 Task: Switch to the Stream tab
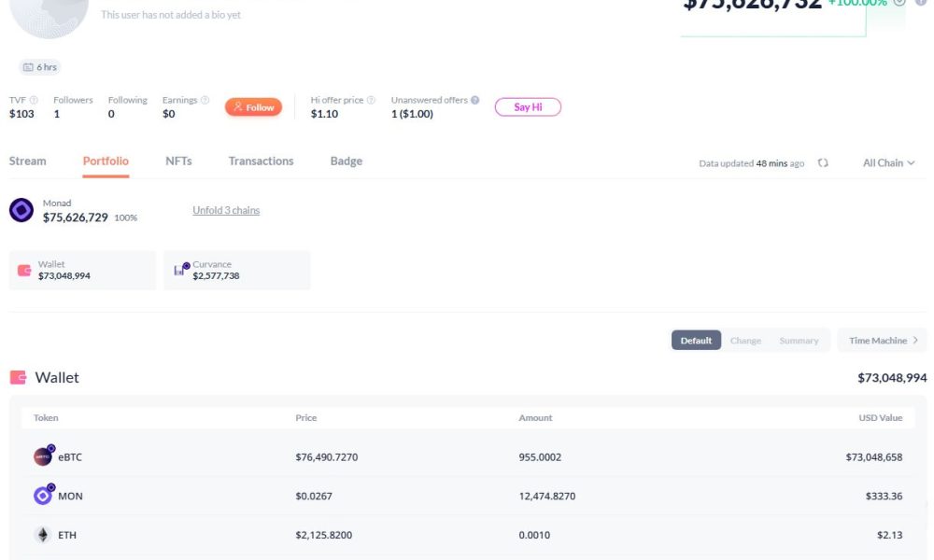(27, 161)
